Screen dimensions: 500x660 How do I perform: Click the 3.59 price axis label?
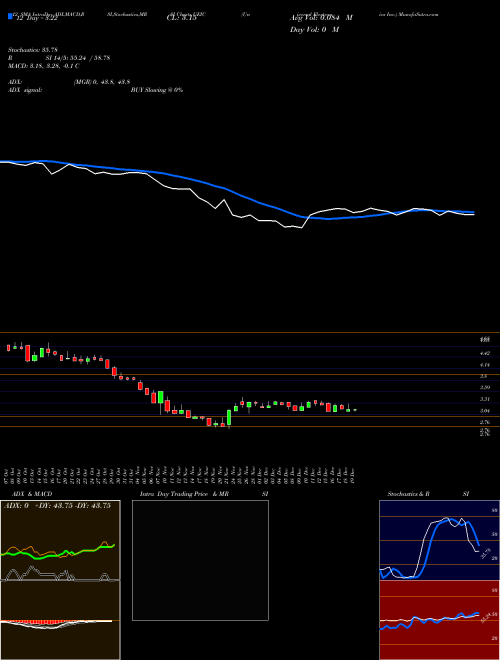[485, 388]
